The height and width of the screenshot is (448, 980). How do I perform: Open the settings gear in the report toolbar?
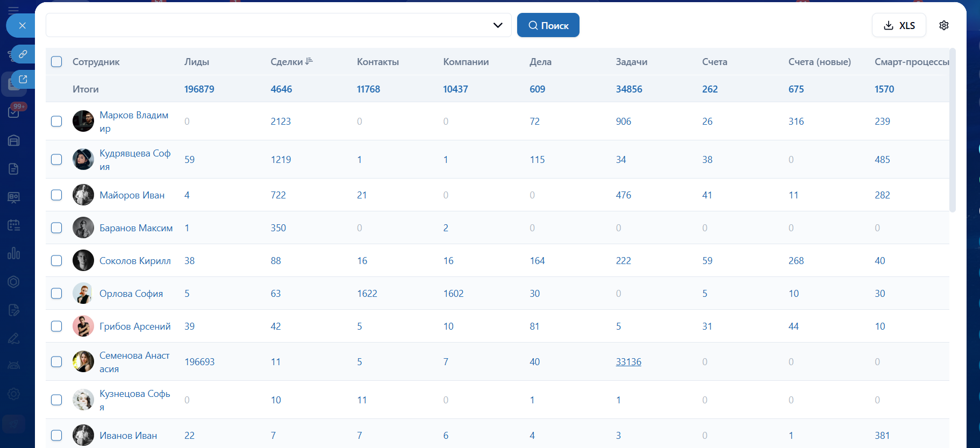[x=943, y=25]
